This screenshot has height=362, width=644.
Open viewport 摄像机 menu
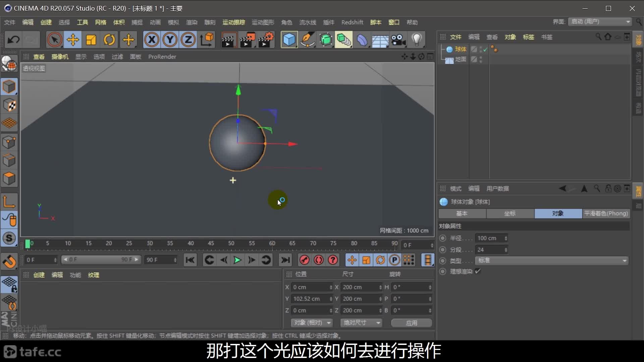60,57
